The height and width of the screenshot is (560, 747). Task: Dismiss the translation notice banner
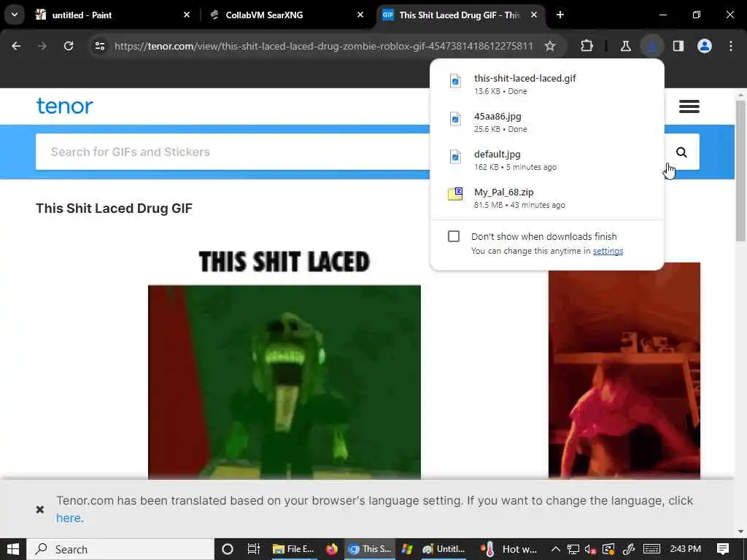pos(40,510)
